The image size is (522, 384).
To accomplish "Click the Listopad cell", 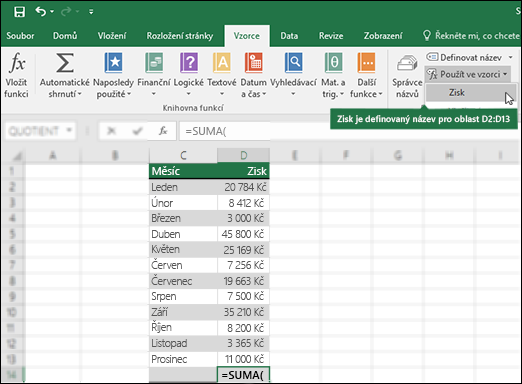I will point(183,343).
